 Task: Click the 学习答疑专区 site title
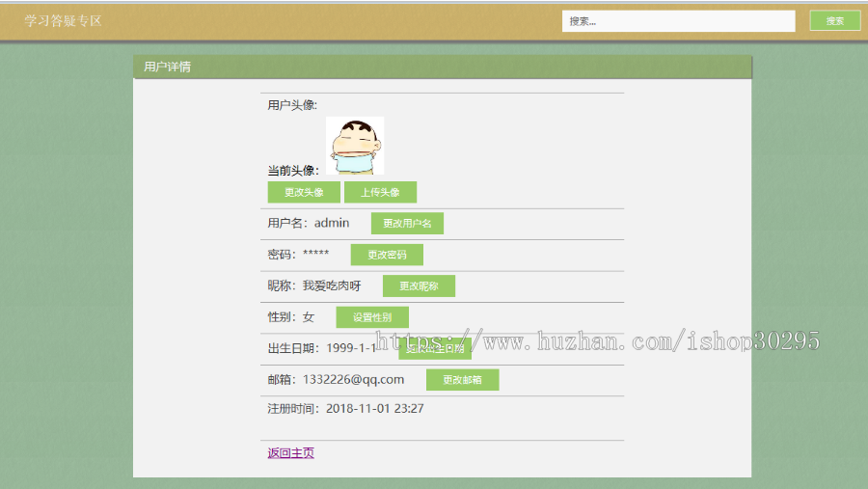tap(63, 21)
